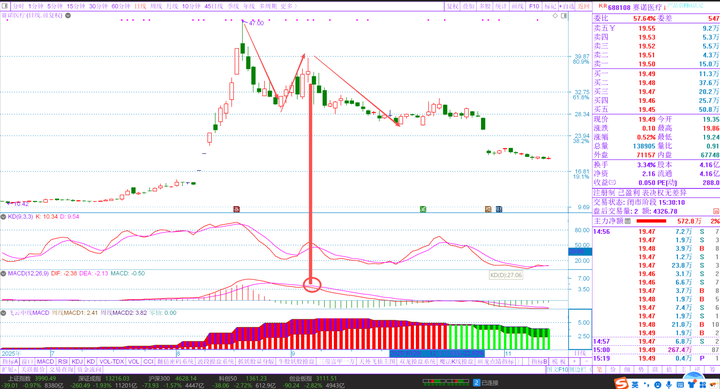Toggle the 指标A indicator group
This screenshot has height=389, width=720.
(x=10, y=362)
